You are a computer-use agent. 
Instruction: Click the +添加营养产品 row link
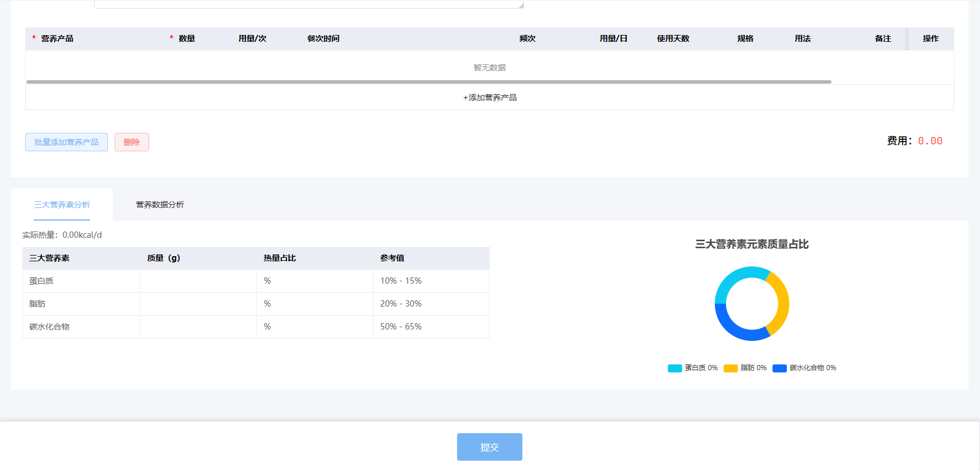coord(490,97)
